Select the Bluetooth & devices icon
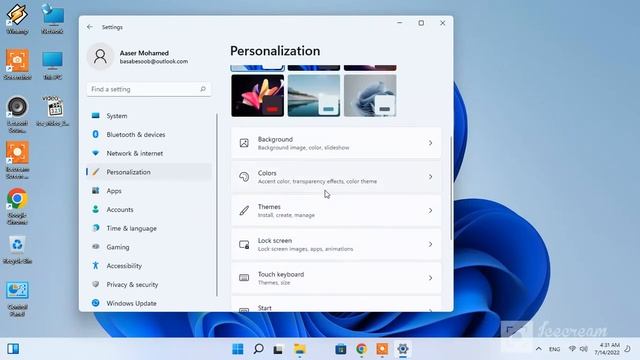This screenshot has width=640, height=360. (96, 134)
